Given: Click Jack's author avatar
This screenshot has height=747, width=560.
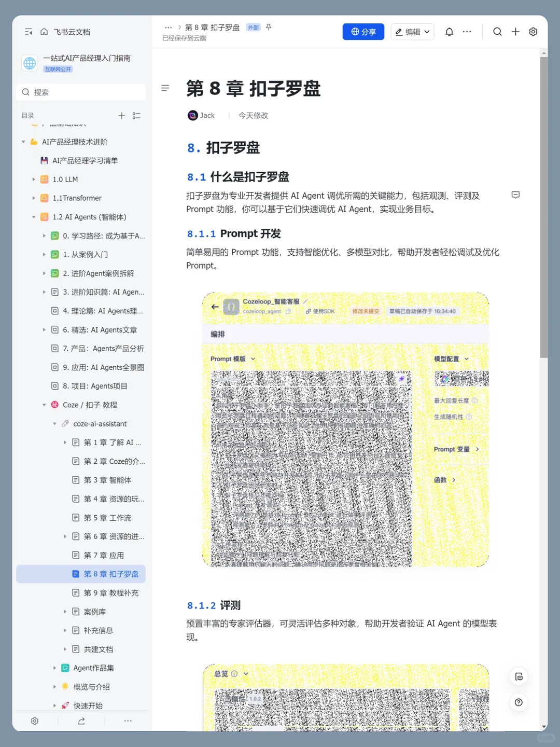Looking at the screenshot, I should (192, 116).
